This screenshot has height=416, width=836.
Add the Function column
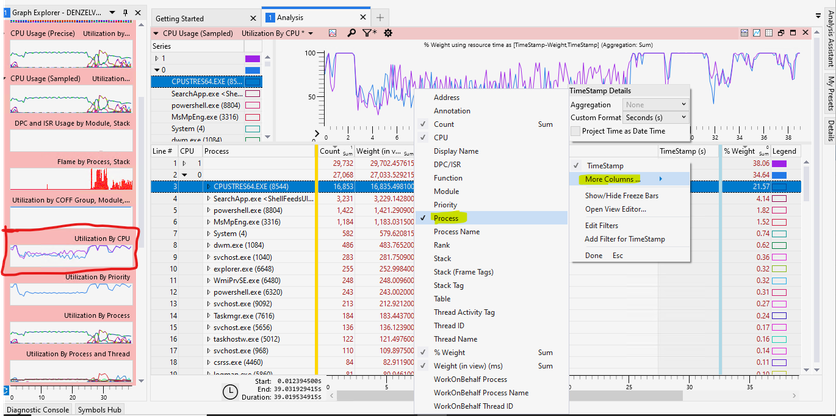(448, 178)
